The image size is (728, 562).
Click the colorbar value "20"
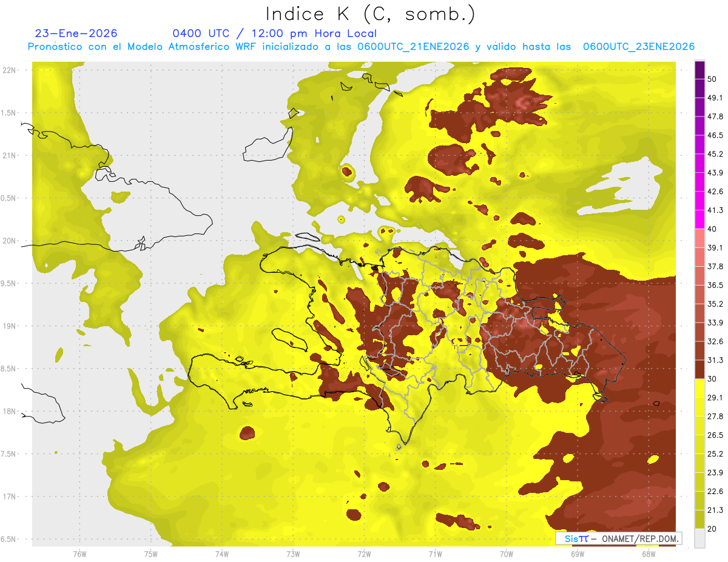[x=713, y=529]
